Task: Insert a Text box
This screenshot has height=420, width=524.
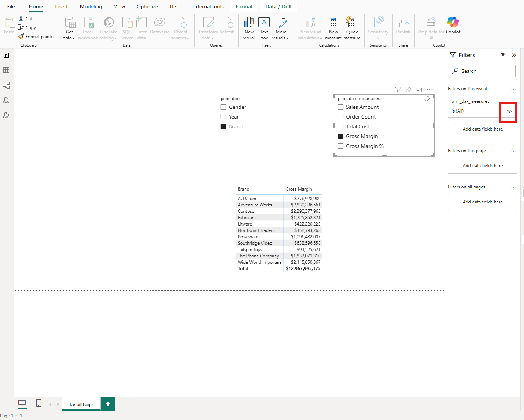Action: [x=264, y=28]
